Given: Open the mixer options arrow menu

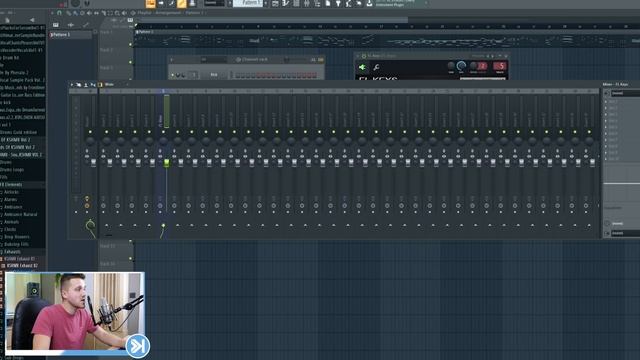Looking at the screenshot, I should click(72, 84).
